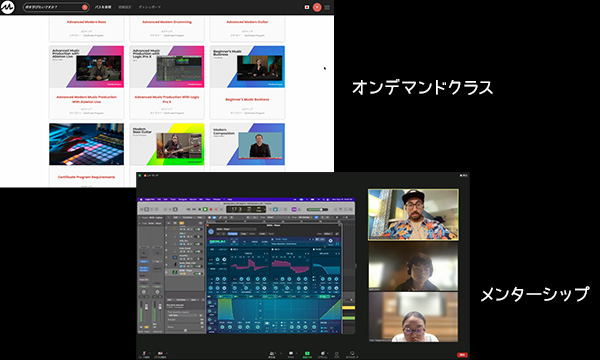600x360 pixels.
Task: Open Beginner's Music Business course thumbnail
Action: (x=247, y=67)
